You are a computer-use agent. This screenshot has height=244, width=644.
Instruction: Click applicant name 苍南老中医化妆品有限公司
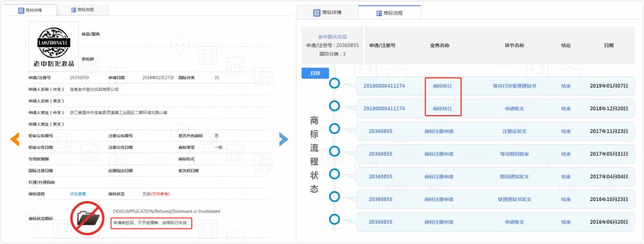[94, 89]
